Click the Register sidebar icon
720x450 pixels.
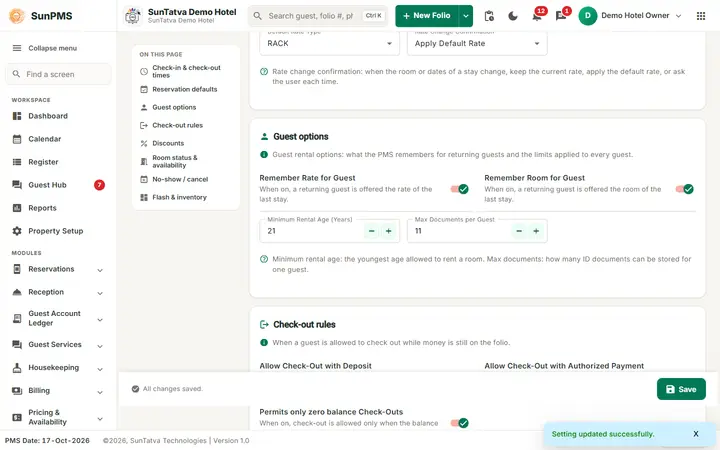tap(17, 162)
